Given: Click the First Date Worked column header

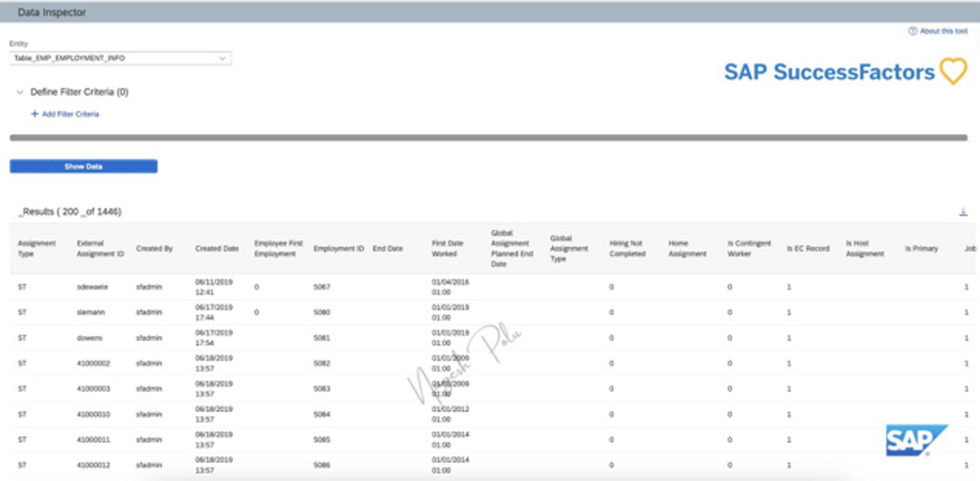Looking at the screenshot, I should click(x=447, y=248).
